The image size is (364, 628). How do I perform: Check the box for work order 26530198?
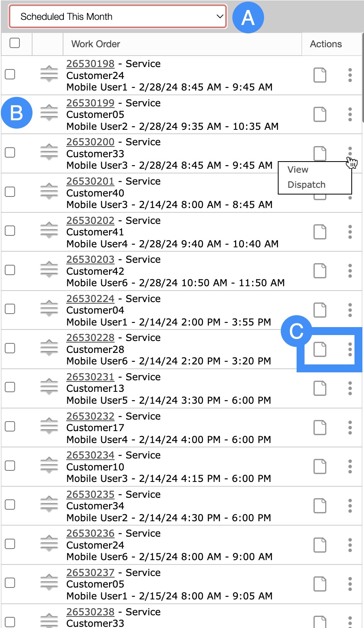10,74
